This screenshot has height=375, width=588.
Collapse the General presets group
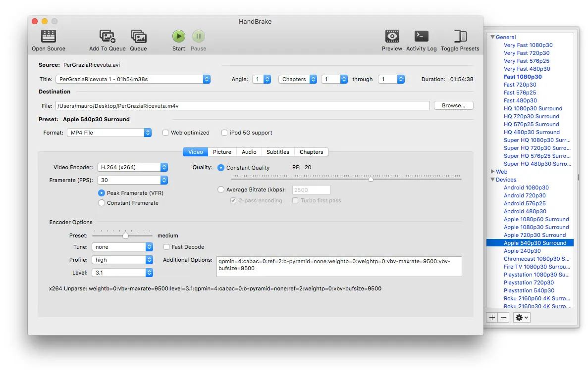pyautogui.click(x=492, y=37)
